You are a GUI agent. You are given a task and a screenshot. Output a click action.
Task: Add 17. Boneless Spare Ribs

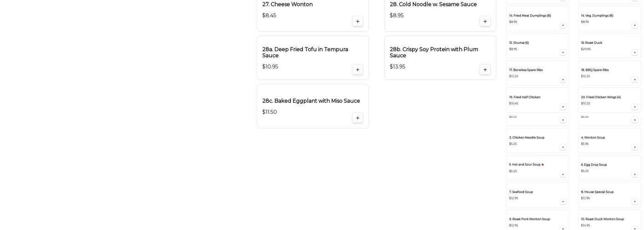pyautogui.click(x=563, y=80)
